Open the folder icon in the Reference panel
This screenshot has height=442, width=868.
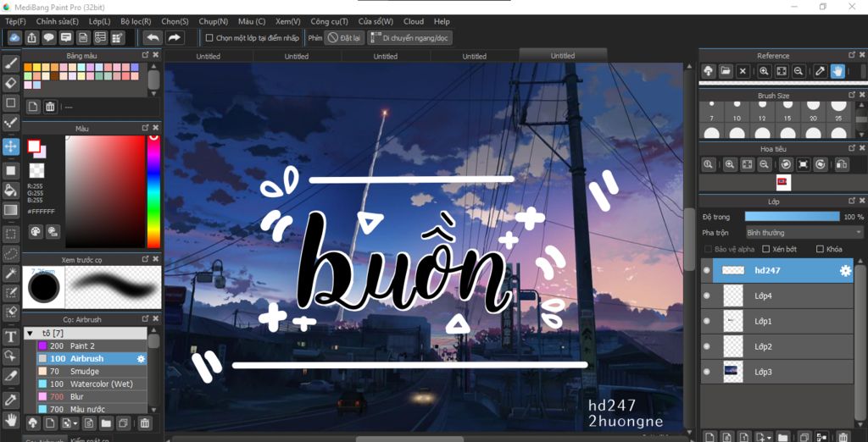coord(726,71)
